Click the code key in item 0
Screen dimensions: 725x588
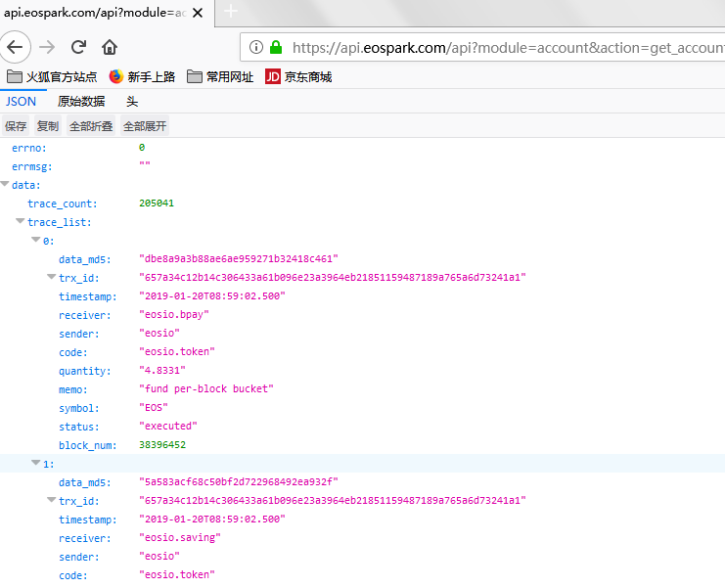(73, 353)
